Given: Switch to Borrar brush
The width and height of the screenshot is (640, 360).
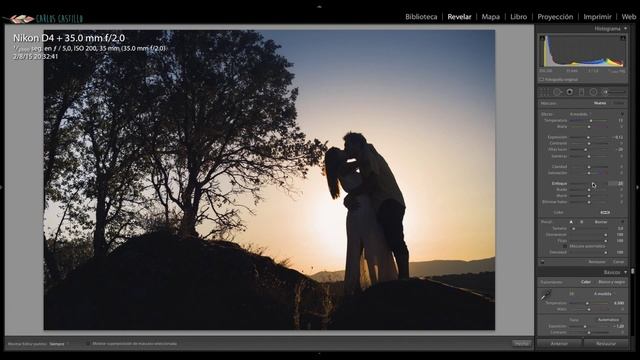Looking at the screenshot, I should click(x=601, y=222).
